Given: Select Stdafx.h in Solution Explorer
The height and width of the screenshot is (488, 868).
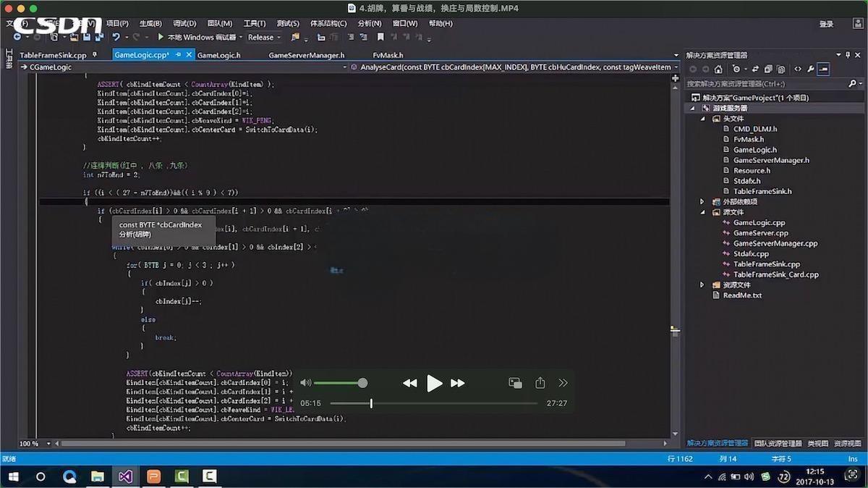Looking at the screenshot, I should coord(747,181).
